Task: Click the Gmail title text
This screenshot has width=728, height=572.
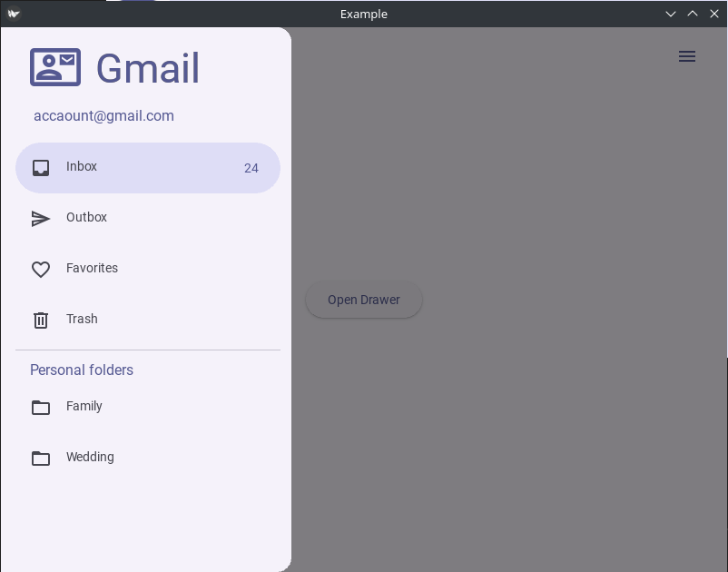Action: (148, 68)
